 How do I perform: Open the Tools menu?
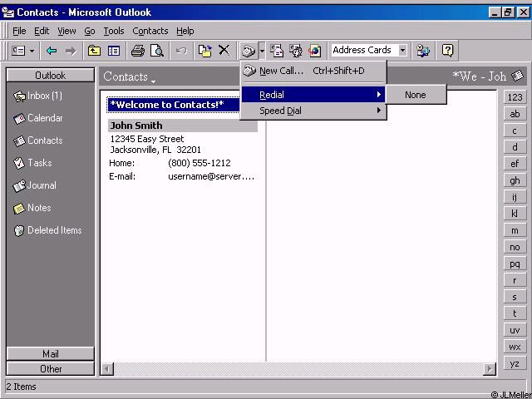pyautogui.click(x=114, y=32)
